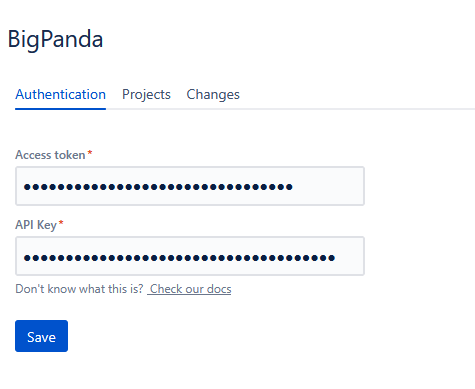Click the "Don't know what this is?" text
The image size is (475, 389).
[x=79, y=289]
